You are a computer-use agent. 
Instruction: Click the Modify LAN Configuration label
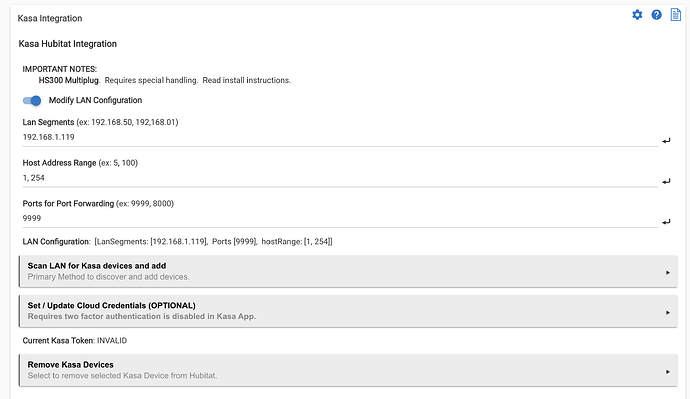[95, 100]
